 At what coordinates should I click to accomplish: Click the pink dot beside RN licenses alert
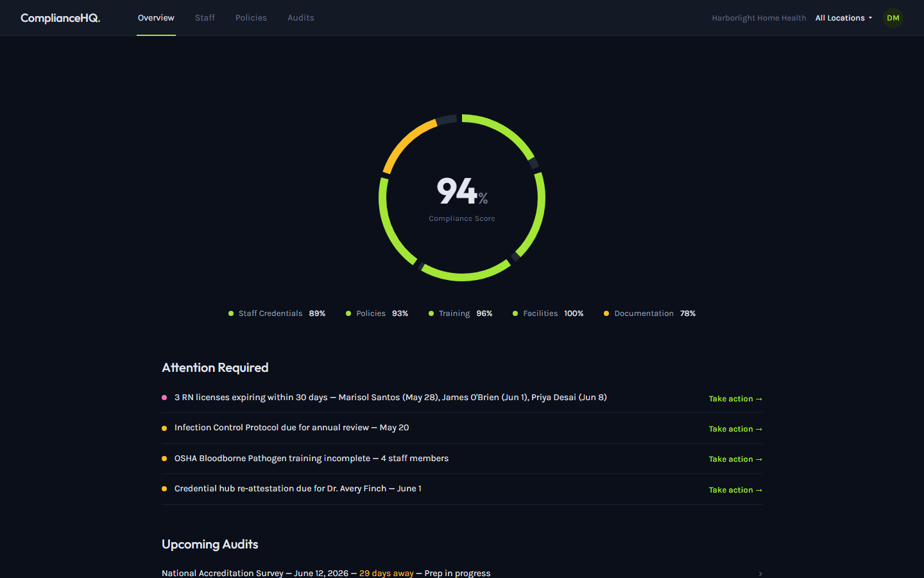point(164,398)
